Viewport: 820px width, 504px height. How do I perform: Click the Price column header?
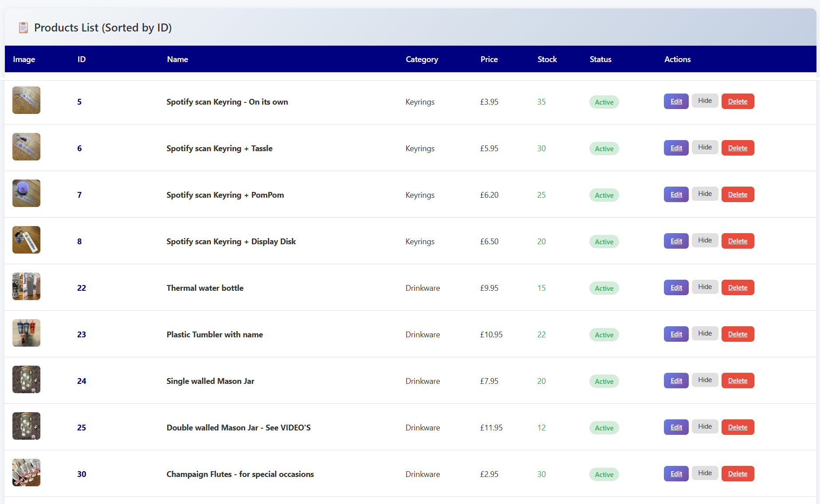[489, 59]
